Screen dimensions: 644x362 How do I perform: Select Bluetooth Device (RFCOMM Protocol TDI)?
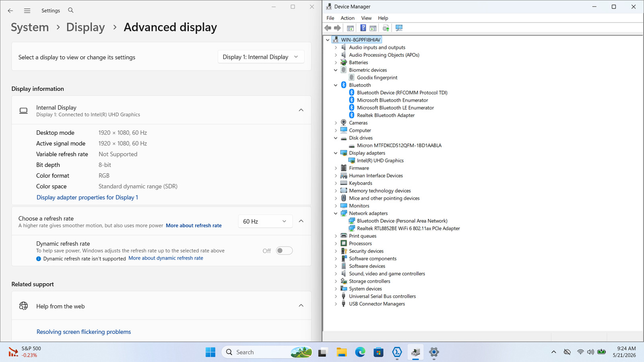402,93
